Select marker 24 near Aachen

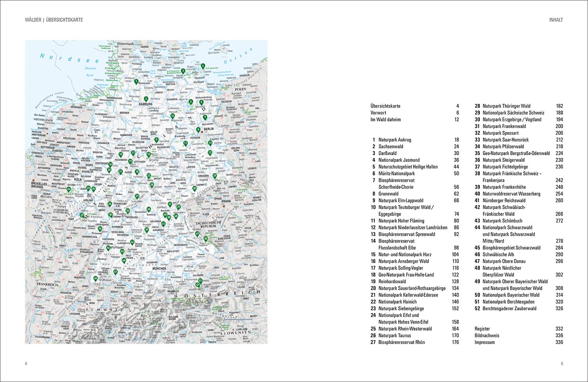pyautogui.click(x=69, y=190)
